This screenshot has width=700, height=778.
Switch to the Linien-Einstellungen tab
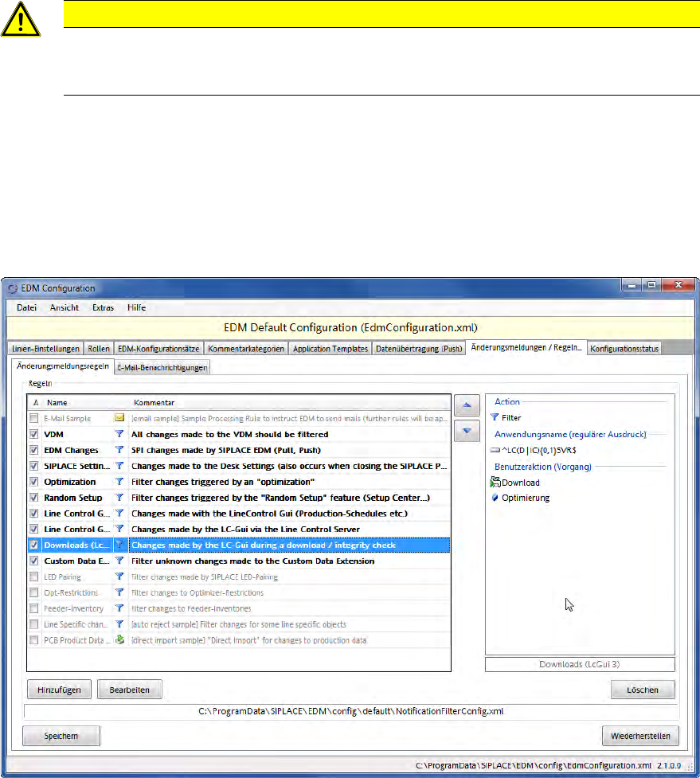(45, 349)
